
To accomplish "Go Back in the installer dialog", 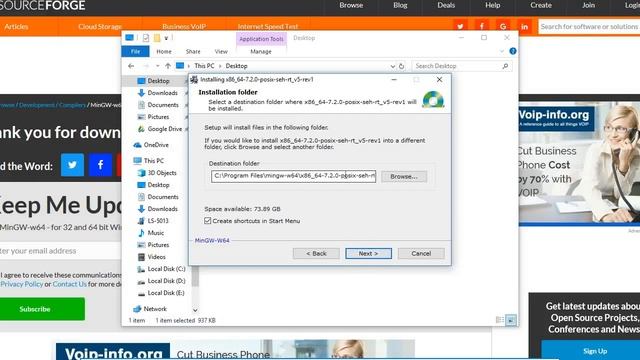I will [x=316, y=253].
